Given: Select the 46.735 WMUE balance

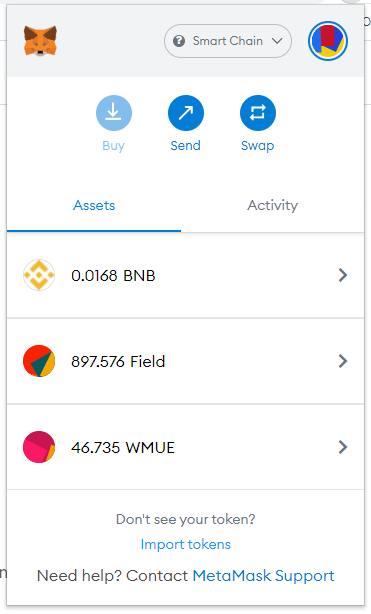Looking at the screenshot, I should click(x=123, y=447).
